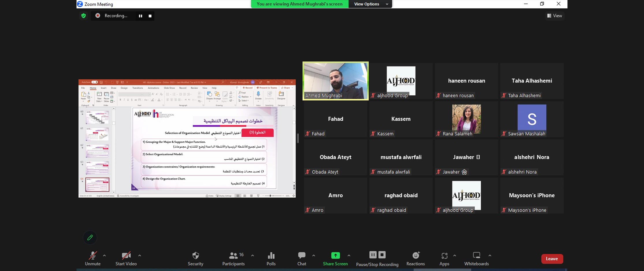Click the encryption shield icon
This screenshot has width=644, height=271.
pos(83,16)
